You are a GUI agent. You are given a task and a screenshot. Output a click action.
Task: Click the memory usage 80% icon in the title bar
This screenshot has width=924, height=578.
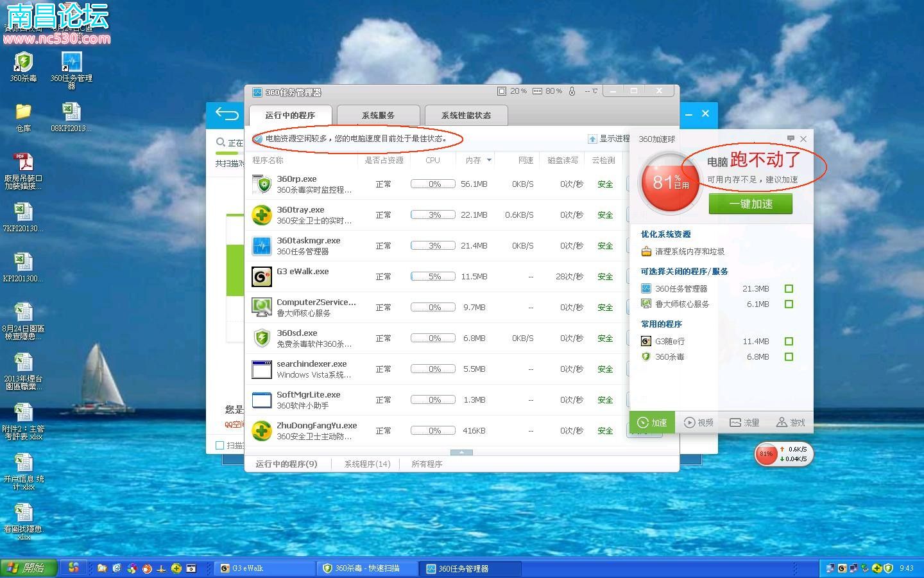[x=537, y=91]
